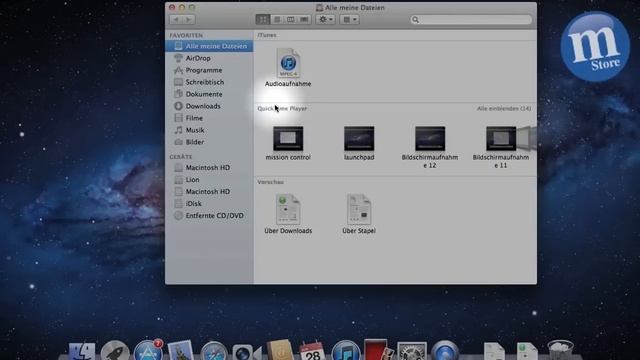This screenshot has width=640, height=360.
Task: Select first Macintosh HD under Geräte
Action: coord(209,168)
